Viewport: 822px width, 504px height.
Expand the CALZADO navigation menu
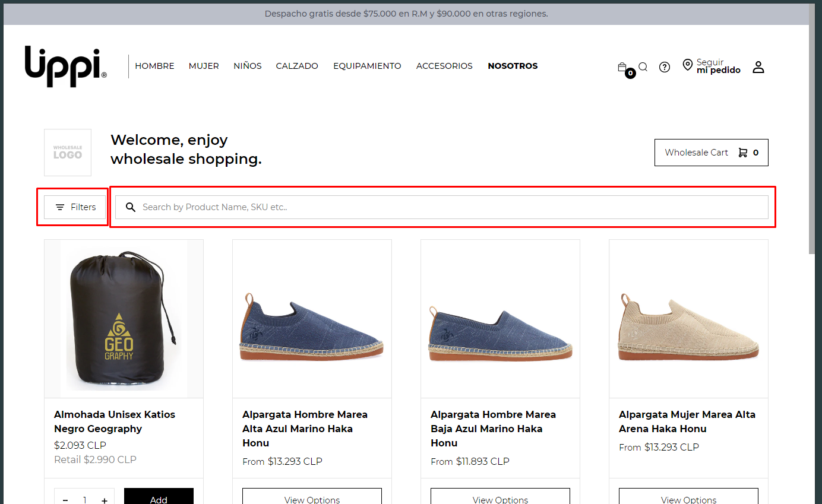[x=297, y=66]
